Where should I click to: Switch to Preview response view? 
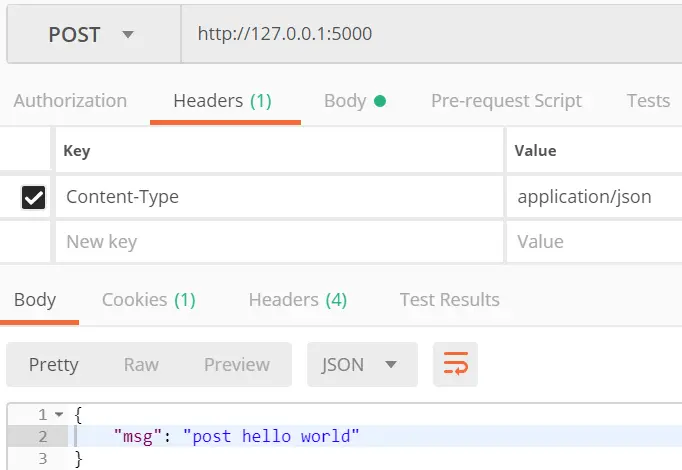pos(237,364)
